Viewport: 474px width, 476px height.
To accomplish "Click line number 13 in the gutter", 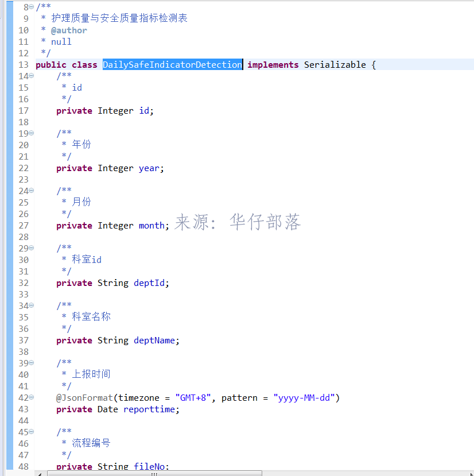I will point(24,65).
